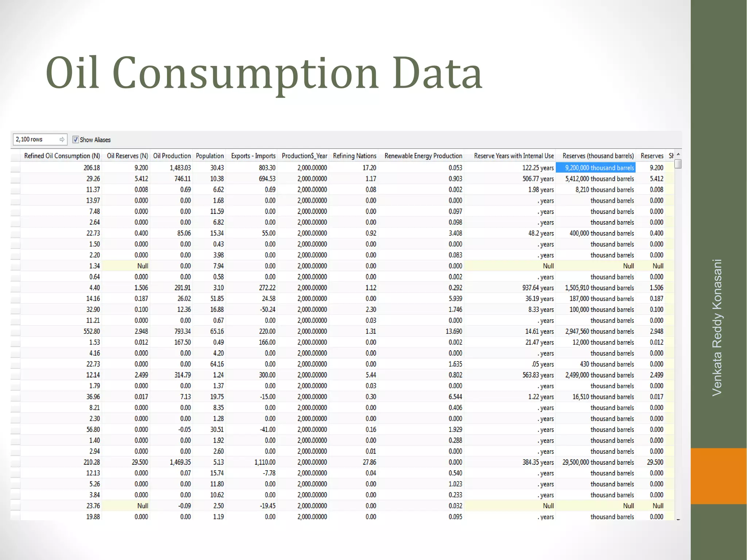Select the Refining Nations column header
The width and height of the screenshot is (747, 560).
coord(354,156)
